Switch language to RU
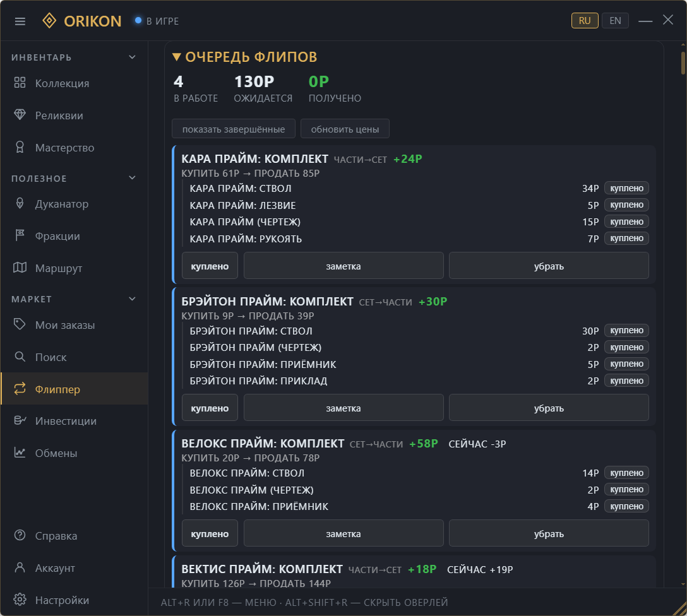Screen dimensions: 687x616 585,21
